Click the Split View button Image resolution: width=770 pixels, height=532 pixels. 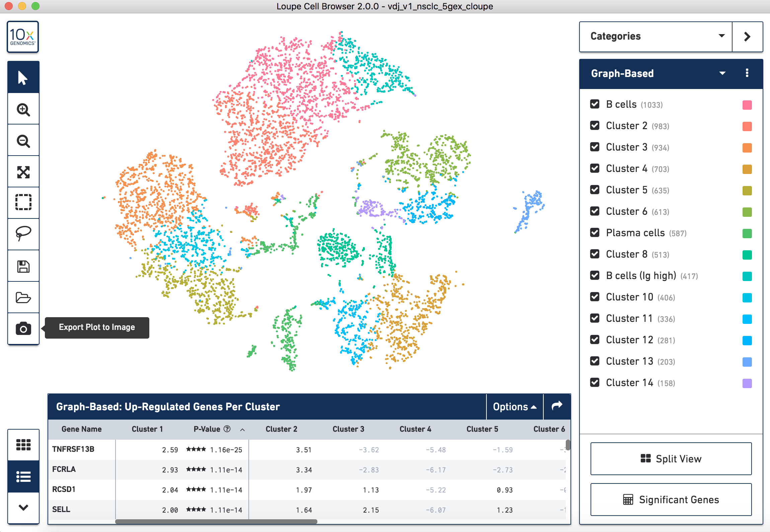[x=671, y=459]
